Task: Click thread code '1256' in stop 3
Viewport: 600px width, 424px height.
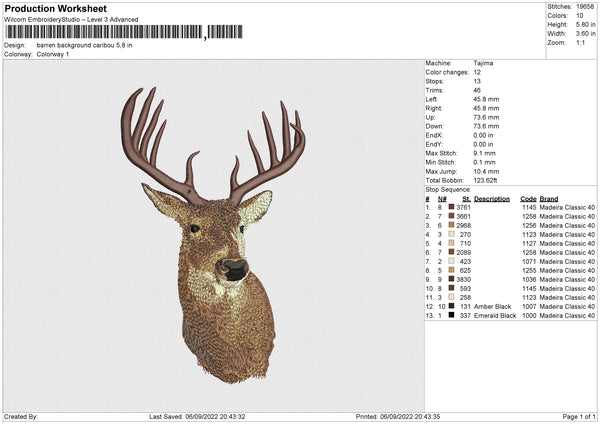Action: (529, 225)
